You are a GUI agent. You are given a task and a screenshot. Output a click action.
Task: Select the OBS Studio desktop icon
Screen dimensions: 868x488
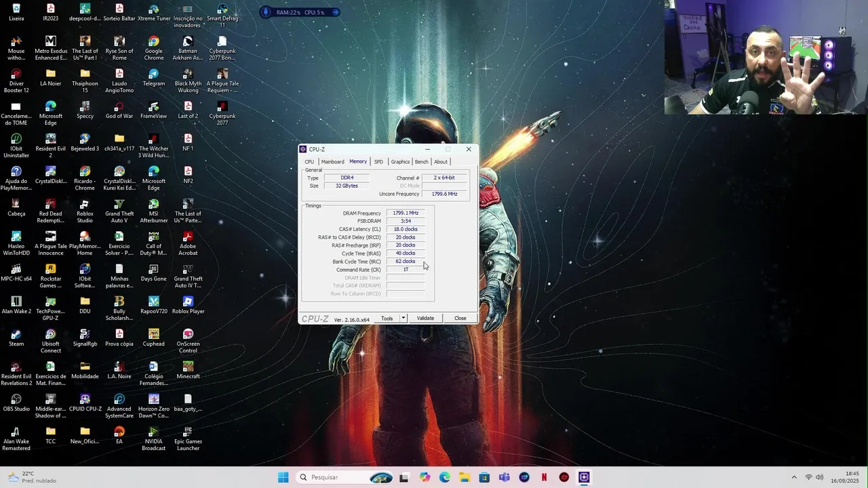point(16,403)
